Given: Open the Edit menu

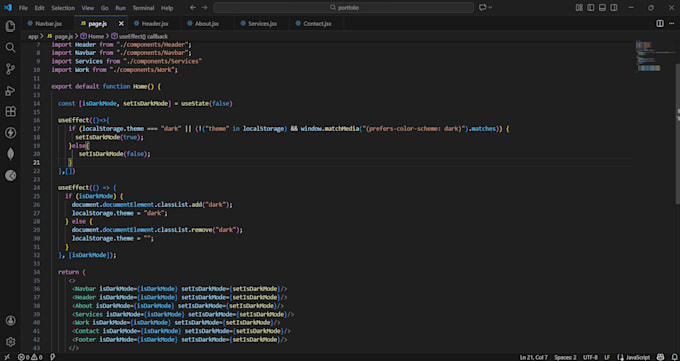Looking at the screenshot, I should coord(39,8).
